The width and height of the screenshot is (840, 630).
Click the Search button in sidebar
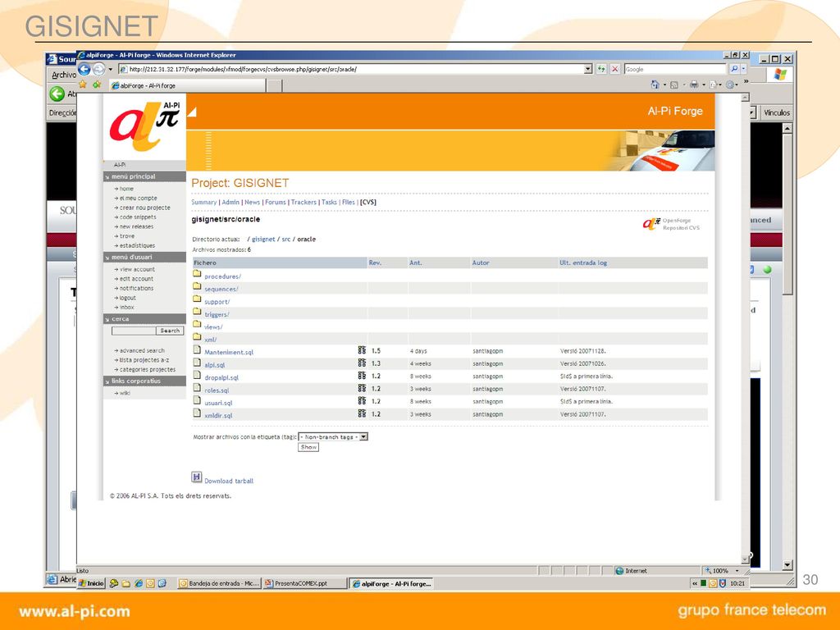tap(170, 331)
